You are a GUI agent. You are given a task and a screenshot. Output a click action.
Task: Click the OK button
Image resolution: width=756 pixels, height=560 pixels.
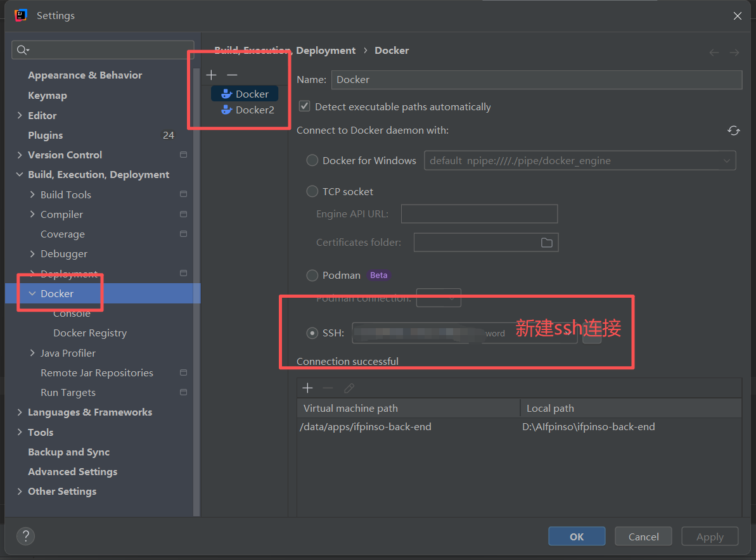[x=577, y=537]
